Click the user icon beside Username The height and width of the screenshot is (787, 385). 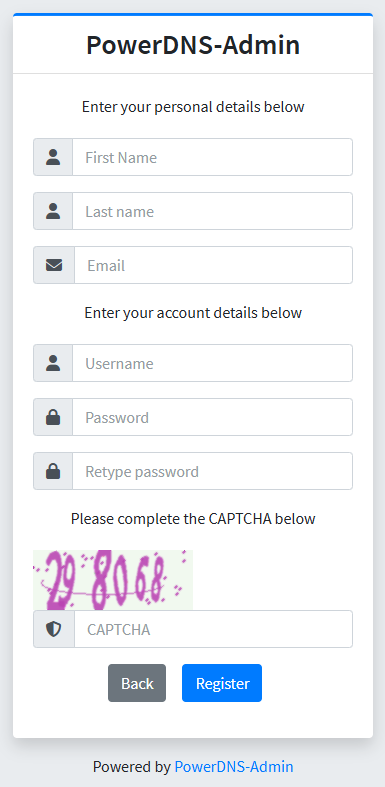click(53, 363)
